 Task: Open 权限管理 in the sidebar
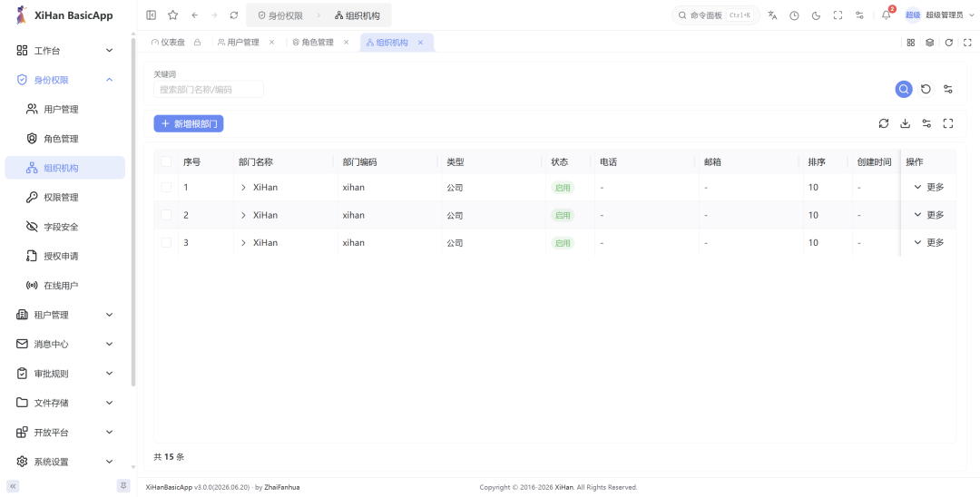click(65, 198)
